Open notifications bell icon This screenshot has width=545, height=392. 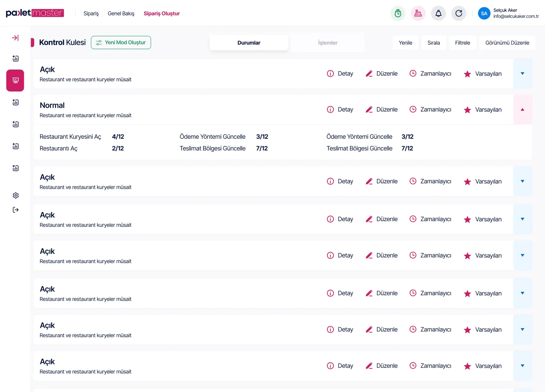click(438, 14)
